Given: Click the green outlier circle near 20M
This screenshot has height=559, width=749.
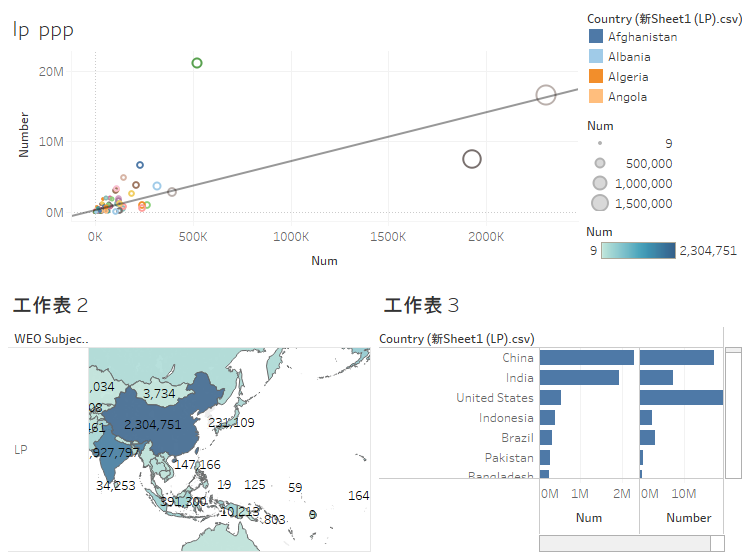Looking at the screenshot, I should click(x=197, y=63).
